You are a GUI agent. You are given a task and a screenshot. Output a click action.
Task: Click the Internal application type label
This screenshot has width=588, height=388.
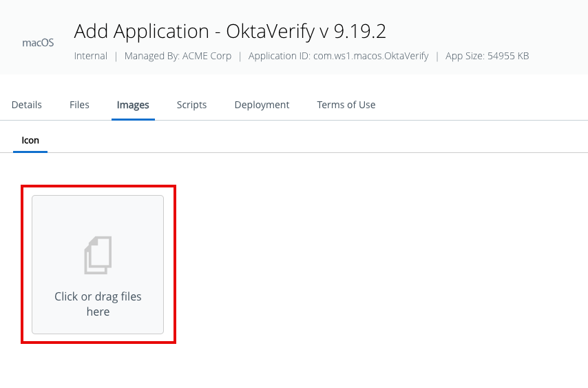click(x=90, y=56)
